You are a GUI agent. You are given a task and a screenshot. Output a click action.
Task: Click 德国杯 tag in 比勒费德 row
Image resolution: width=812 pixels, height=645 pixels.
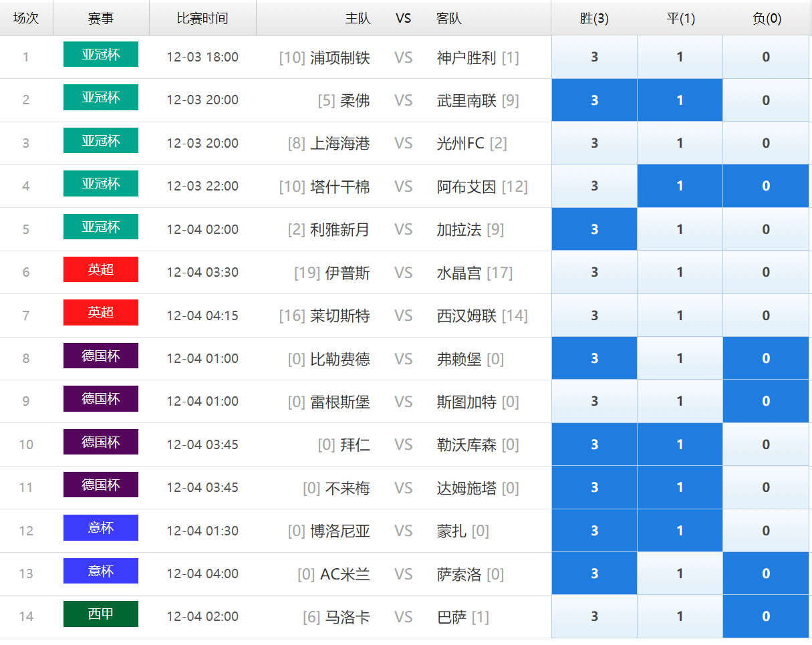[x=101, y=356]
